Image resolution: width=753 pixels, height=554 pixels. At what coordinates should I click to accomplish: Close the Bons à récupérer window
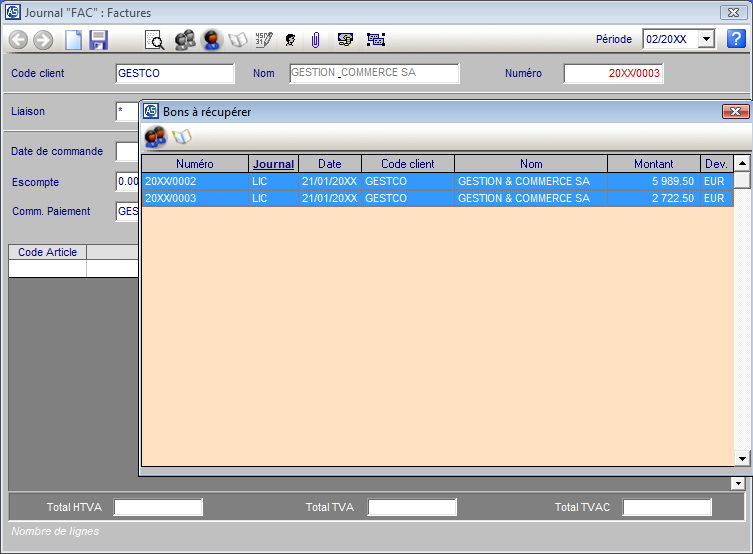pyautogui.click(x=735, y=112)
